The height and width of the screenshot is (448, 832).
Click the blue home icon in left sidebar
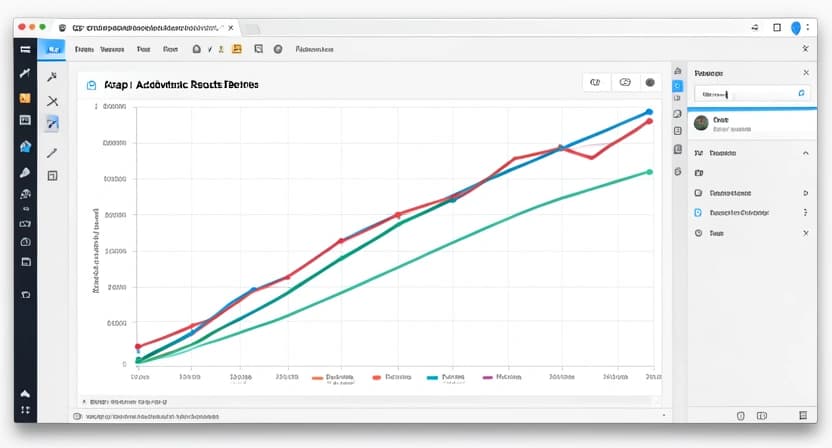(x=25, y=147)
